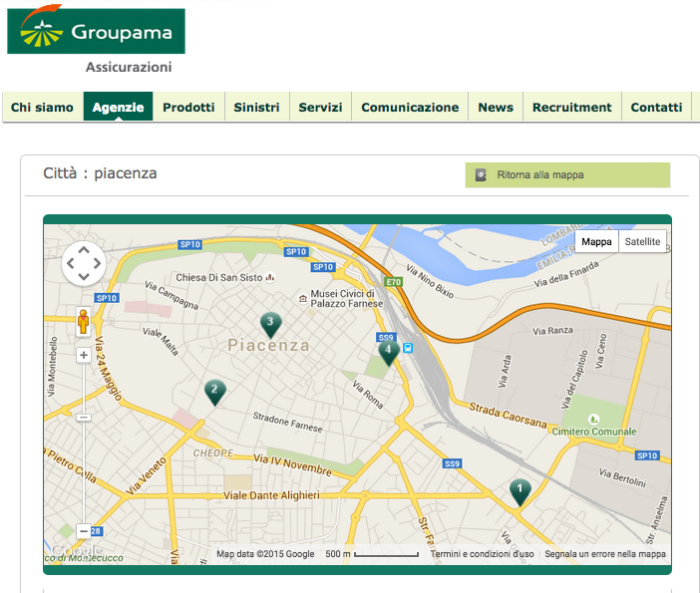Click Segnala un errore nella mappa link
The height and width of the screenshot is (593, 700).
(605, 554)
